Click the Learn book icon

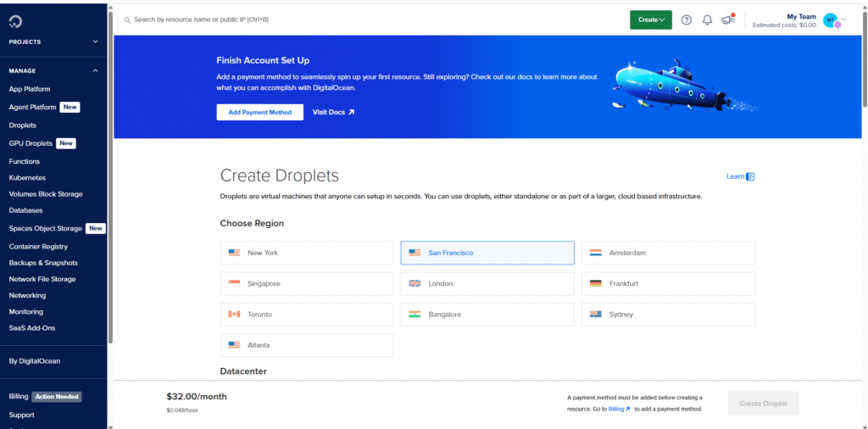pos(750,176)
